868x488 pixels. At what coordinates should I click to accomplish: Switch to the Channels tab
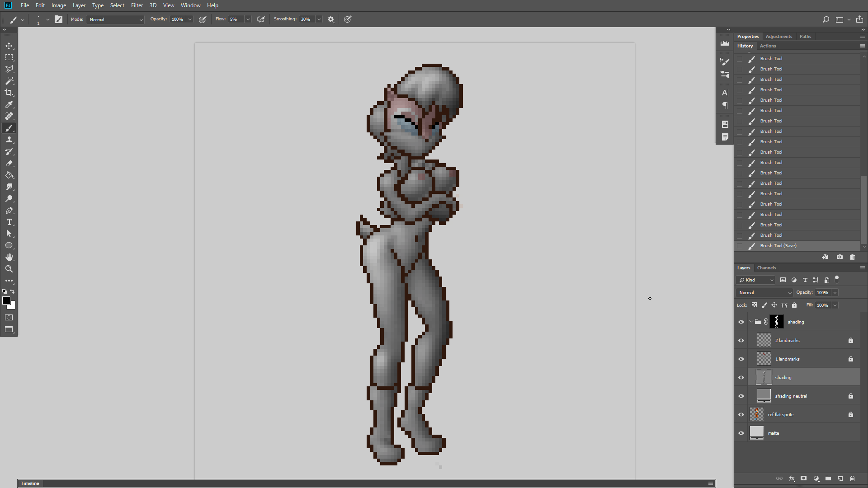coord(766,267)
